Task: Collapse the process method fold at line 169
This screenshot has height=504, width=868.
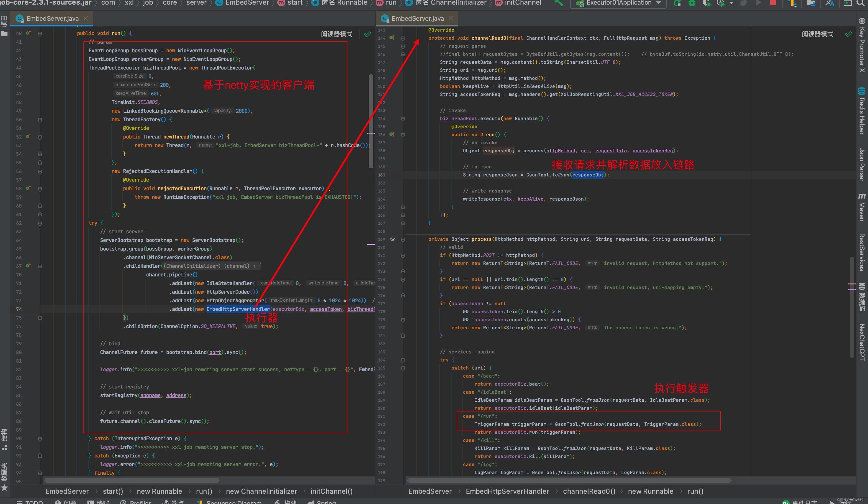Action: (x=403, y=239)
